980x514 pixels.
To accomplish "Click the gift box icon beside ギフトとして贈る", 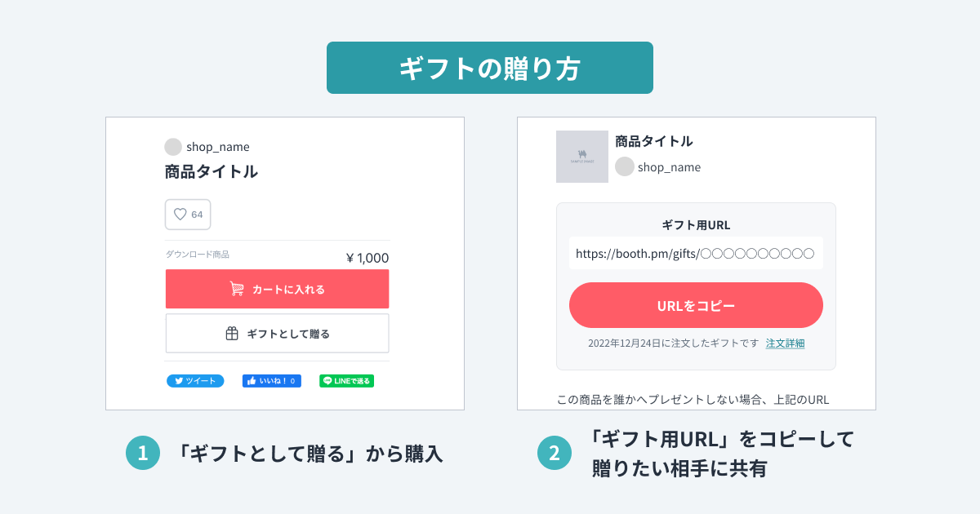I will tap(232, 334).
